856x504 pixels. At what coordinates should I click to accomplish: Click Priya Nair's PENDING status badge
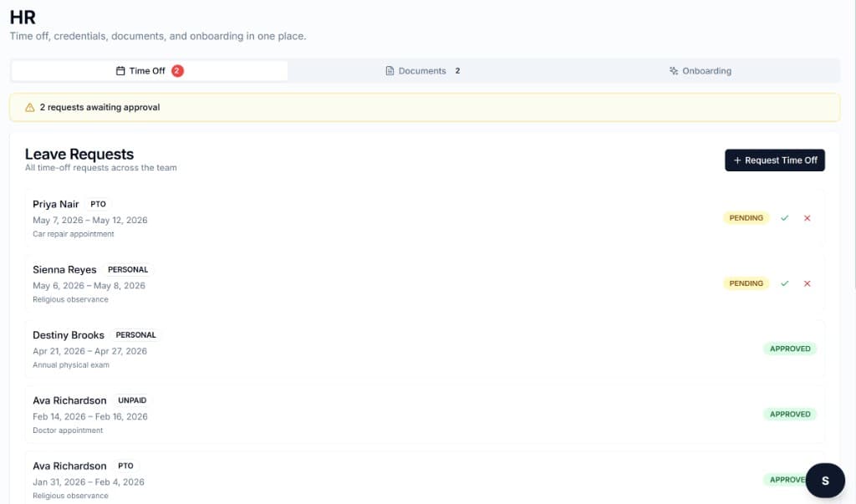pyautogui.click(x=745, y=218)
